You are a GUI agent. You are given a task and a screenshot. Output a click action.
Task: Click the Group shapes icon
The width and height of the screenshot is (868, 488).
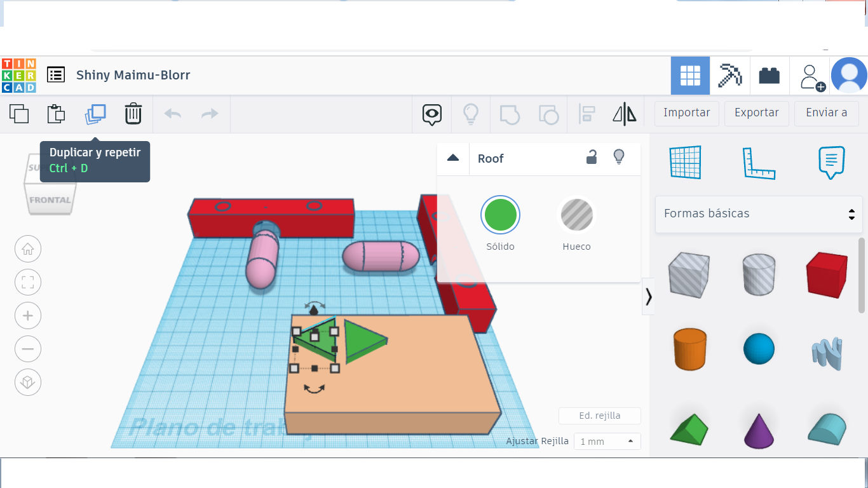click(510, 114)
